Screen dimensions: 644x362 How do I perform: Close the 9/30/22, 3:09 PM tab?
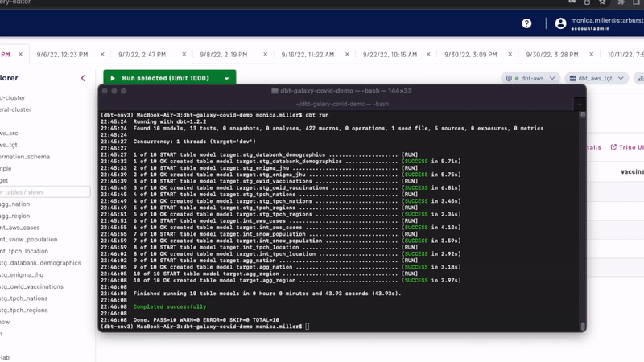click(x=510, y=54)
